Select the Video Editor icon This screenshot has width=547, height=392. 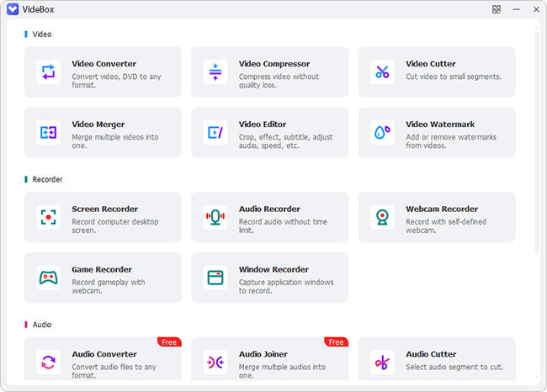tap(215, 133)
